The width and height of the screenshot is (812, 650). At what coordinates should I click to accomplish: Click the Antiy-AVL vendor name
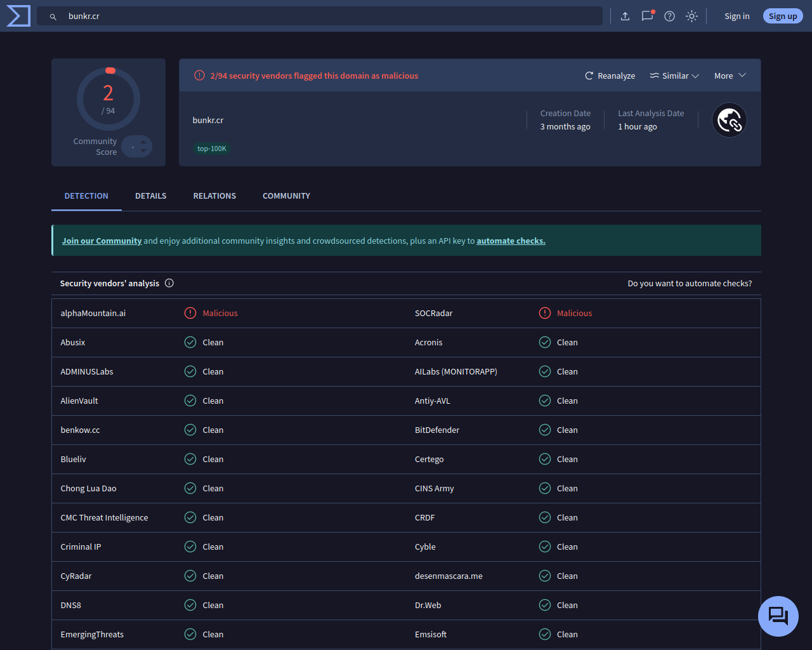[433, 401]
